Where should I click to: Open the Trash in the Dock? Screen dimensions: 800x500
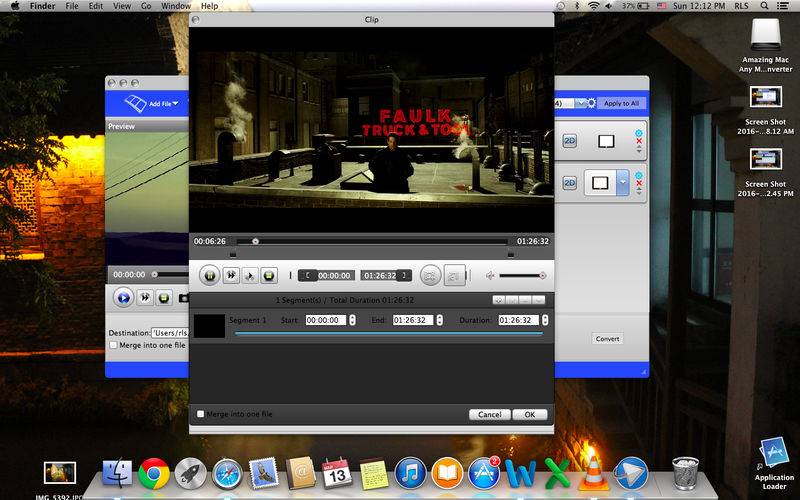click(x=685, y=473)
